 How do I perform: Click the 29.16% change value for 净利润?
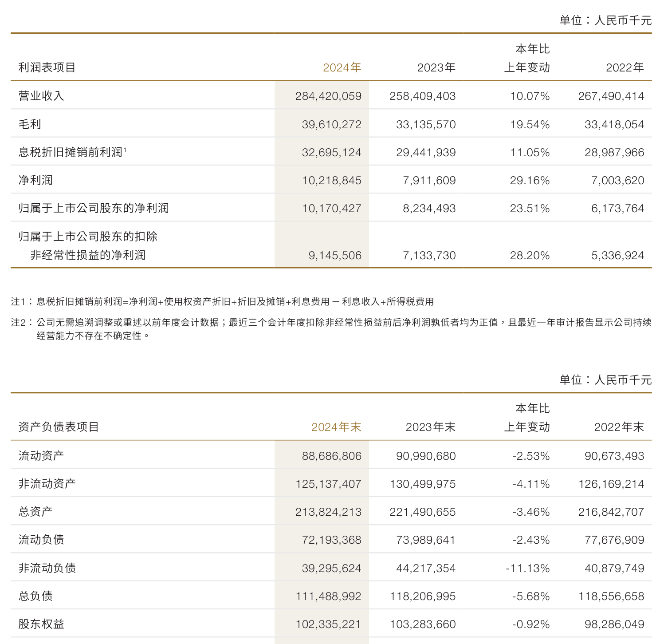[x=530, y=180]
